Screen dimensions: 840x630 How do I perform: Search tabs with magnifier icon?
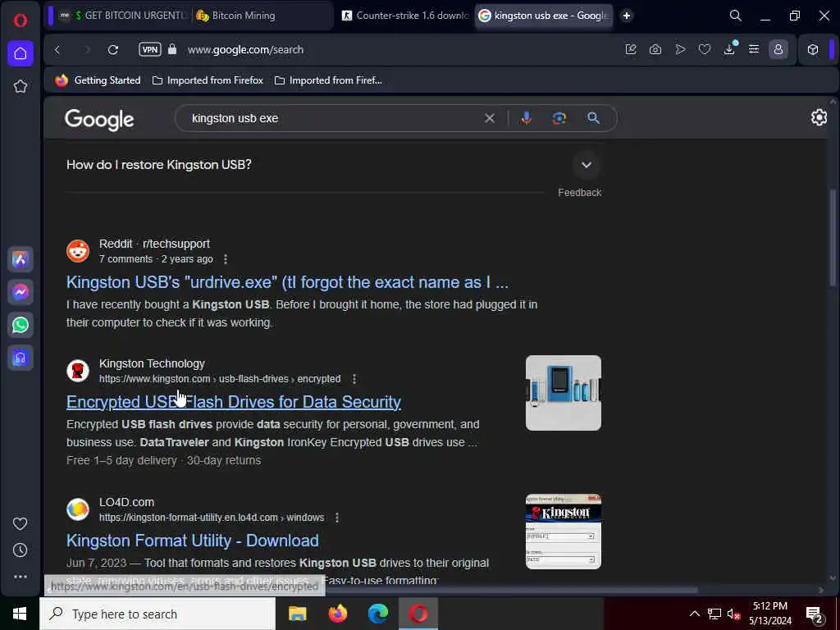click(736, 16)
